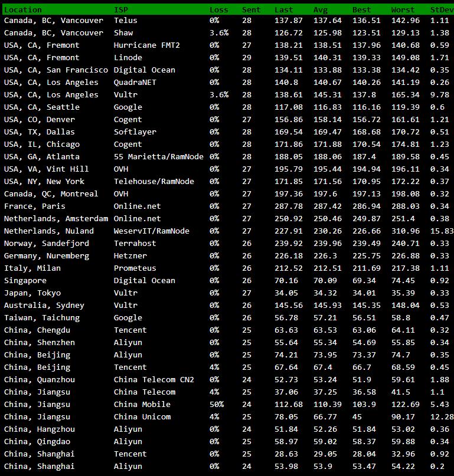Click the 28.63 Last value
This screenshot has width=454, height=476.
[286, 454]
